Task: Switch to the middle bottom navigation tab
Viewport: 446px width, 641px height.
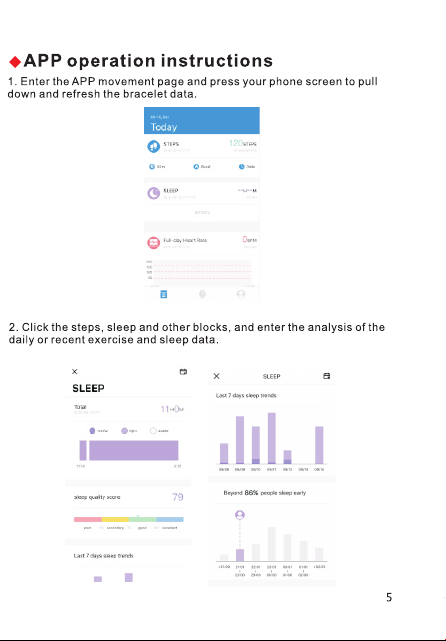Action: [x=202, y=294]
